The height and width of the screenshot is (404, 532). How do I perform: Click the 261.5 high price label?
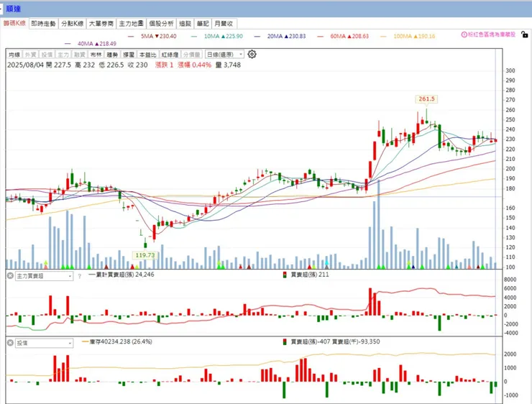[426, 99]
